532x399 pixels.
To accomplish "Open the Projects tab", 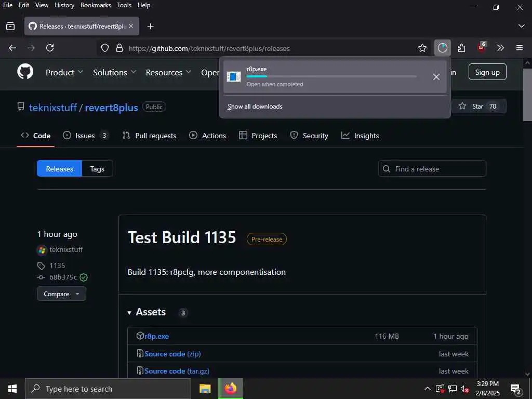I will 258,136.
